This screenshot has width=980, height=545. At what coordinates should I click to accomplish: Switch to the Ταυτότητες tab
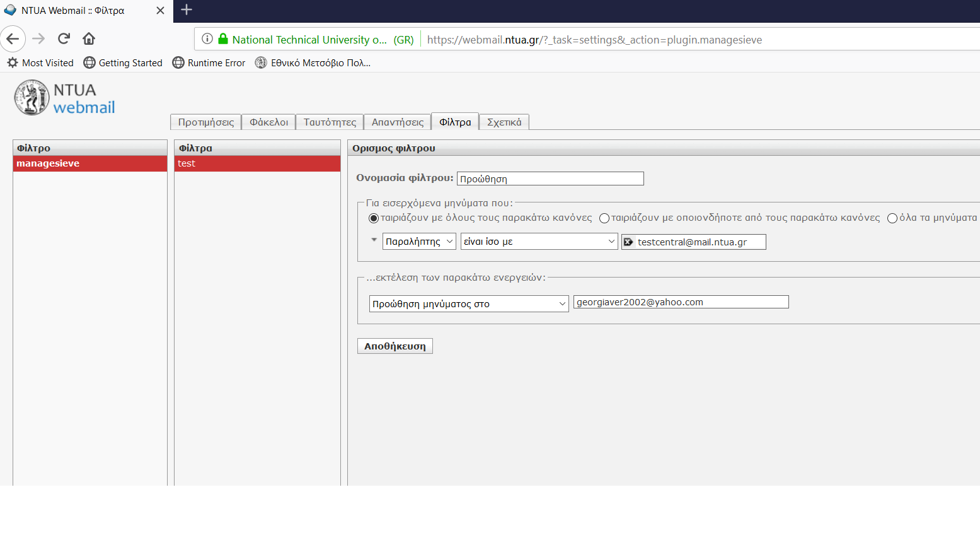click(x=330, y=122)
